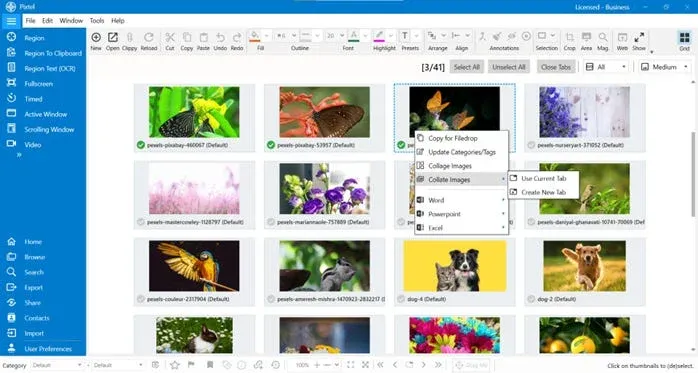Click the Font color swatch

[353, 36]
